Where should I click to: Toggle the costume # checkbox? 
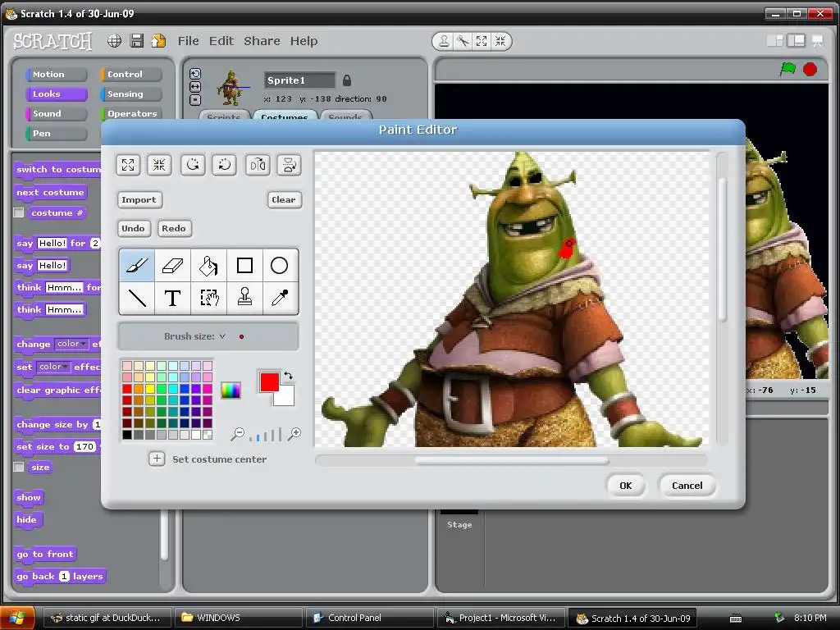pyautogui.click(x=19, y=212)
